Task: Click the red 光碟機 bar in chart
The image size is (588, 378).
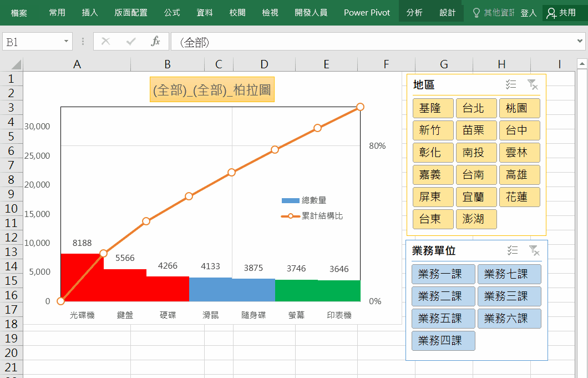Action: 81,278
